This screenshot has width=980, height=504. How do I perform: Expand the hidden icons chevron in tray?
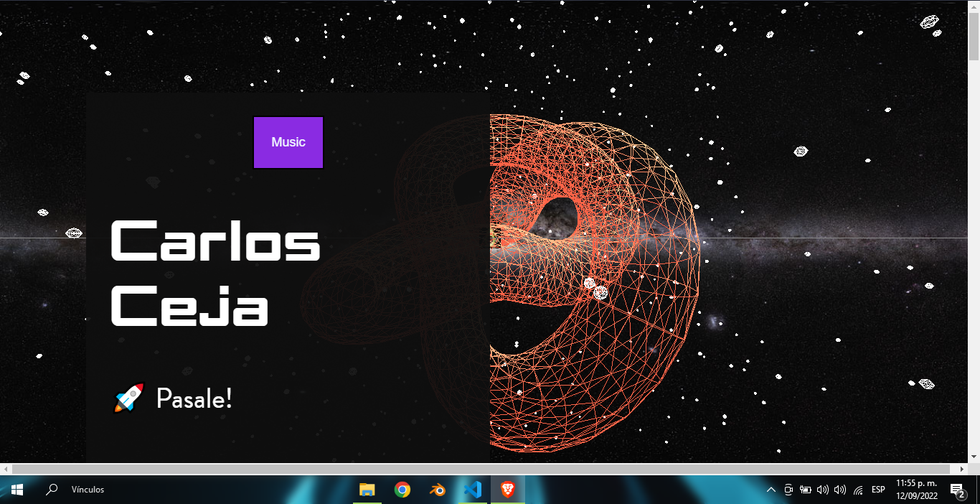click(771, 490)
